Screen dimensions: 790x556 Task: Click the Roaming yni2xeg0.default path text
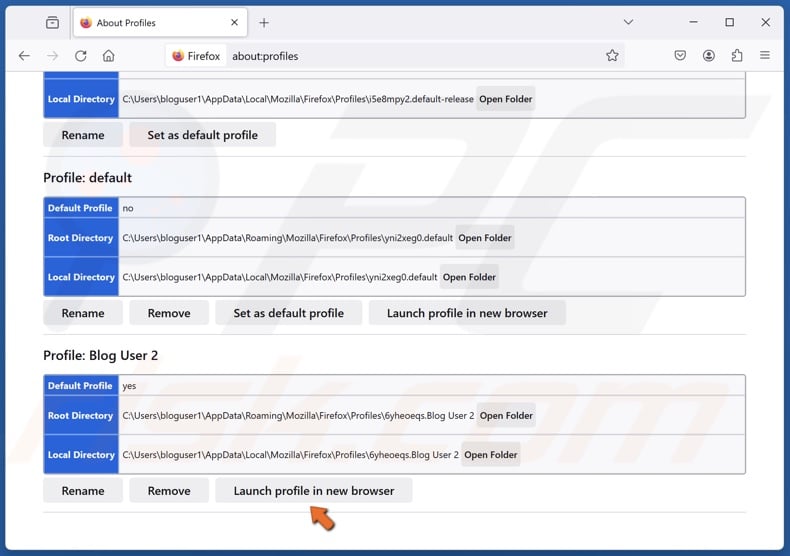pyautogui.click(x=288, y=238)
